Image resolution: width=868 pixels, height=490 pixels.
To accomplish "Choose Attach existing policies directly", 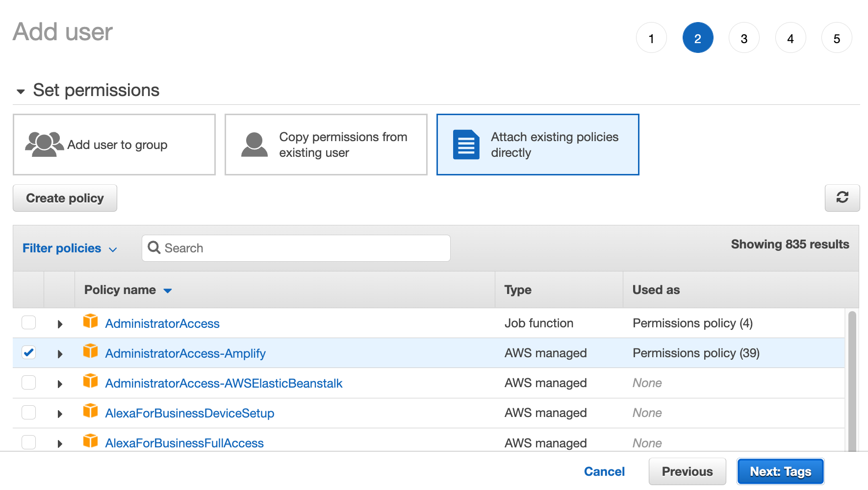I will pyautogui.click(x=538, y=145).
